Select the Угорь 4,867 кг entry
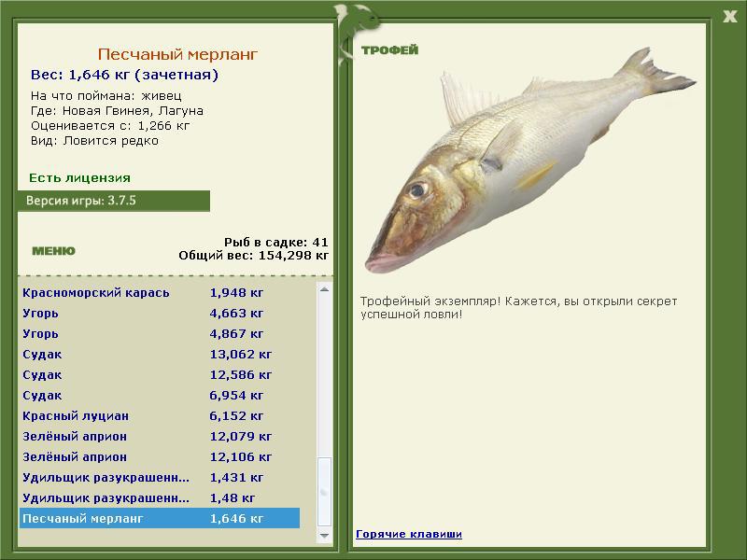The width and height of the screenshot is (747, 560). click(160, 334)
